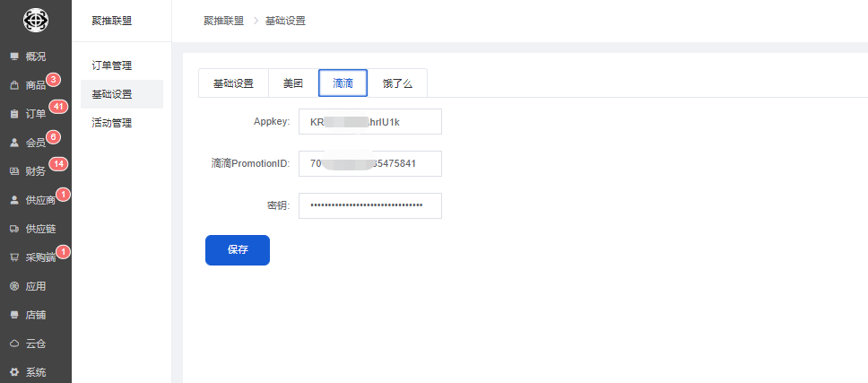Open the 云仓 cloud warehouse icon
The width and height of the screenshot is (868, 383).
click(x=14, y=344)
